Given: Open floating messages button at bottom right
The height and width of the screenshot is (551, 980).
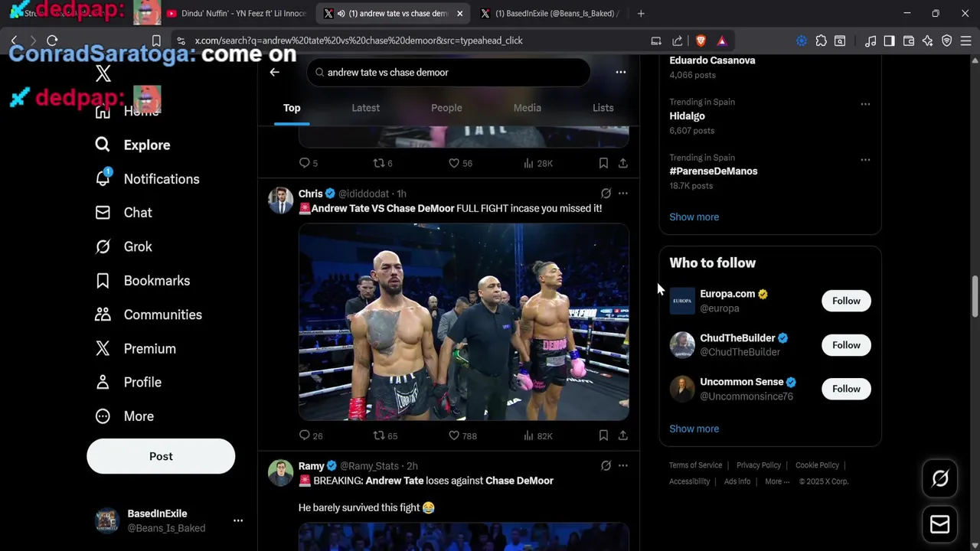Looking at the screenshot, I should (940, 524).
